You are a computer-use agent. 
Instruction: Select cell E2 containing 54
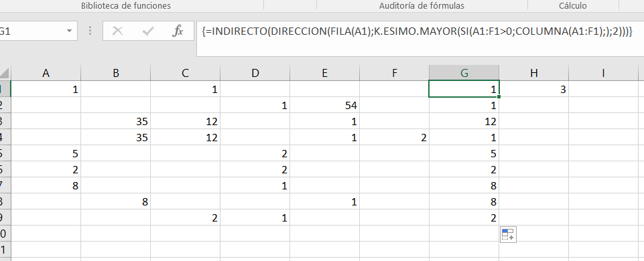(325, 106)
